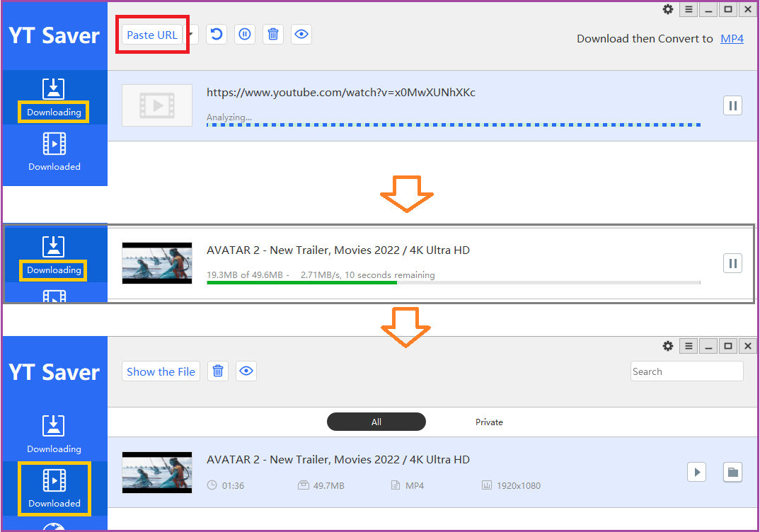Click the Analyzing... status text
The width and height of the screenshot is (760, 532).
click(x=229, y=117)
